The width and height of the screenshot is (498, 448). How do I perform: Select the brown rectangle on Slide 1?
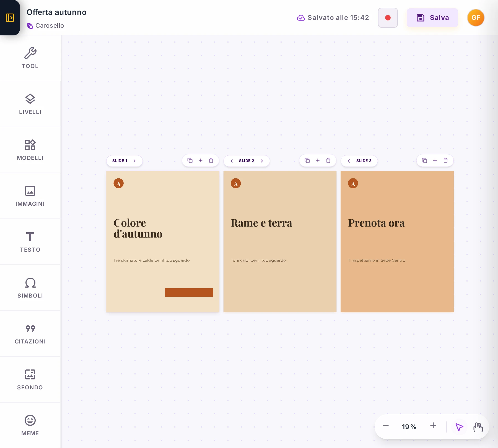pyautogui.click(x=189, y=293)
